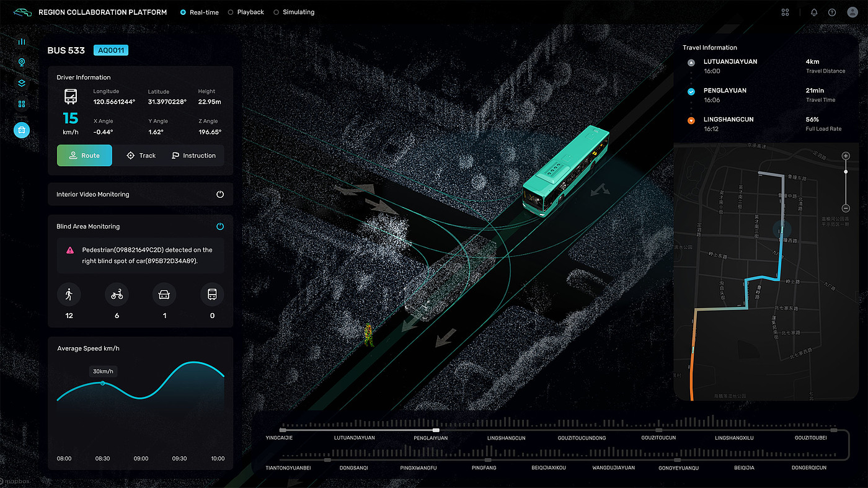This screenshot has width=868, height=488.
Task: Turn off Blind Area Monitoring power switch
Action: (220, 227)
